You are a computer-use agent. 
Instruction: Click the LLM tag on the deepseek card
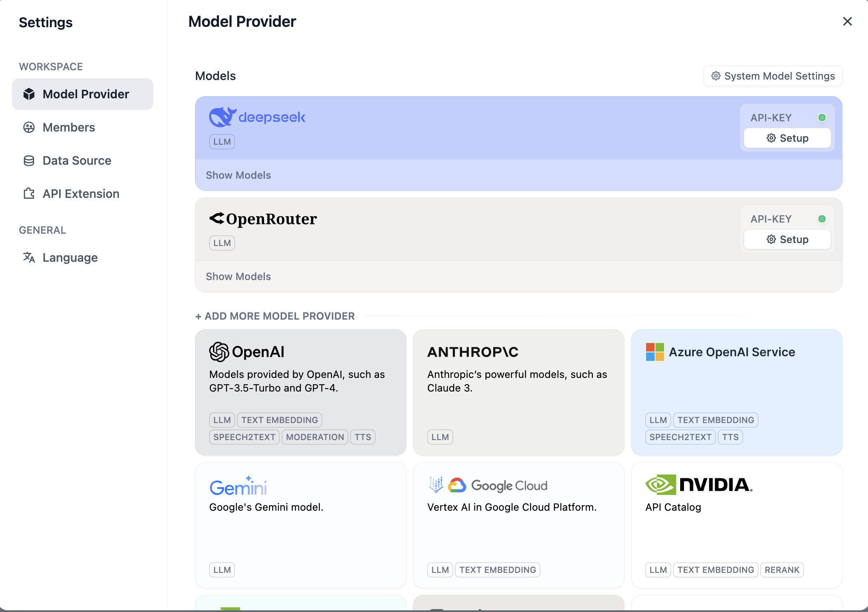[222, 142]
